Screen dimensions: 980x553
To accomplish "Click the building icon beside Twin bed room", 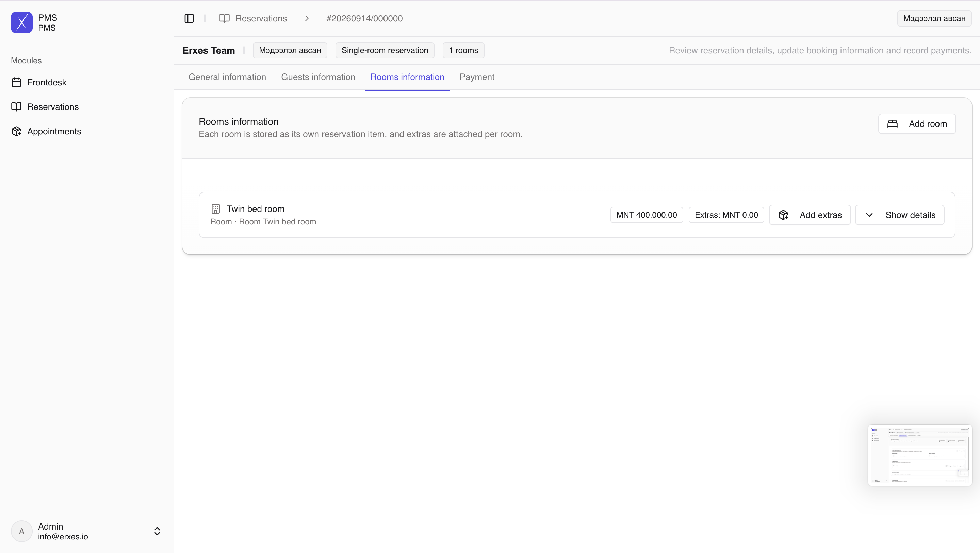I will click(x=216, y=209).
